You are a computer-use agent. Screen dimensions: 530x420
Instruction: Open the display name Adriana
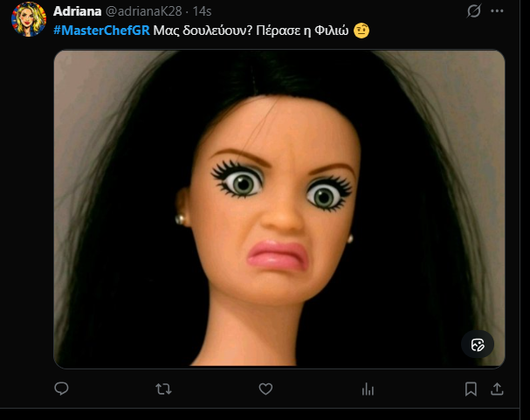tap(77, 11)
